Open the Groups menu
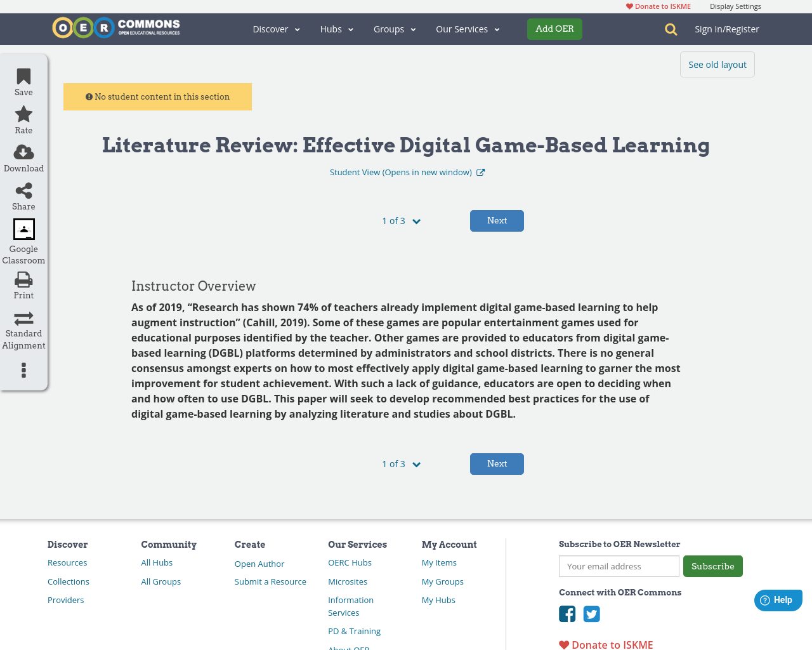Screen dimensions: 812x650 point(395,29)
